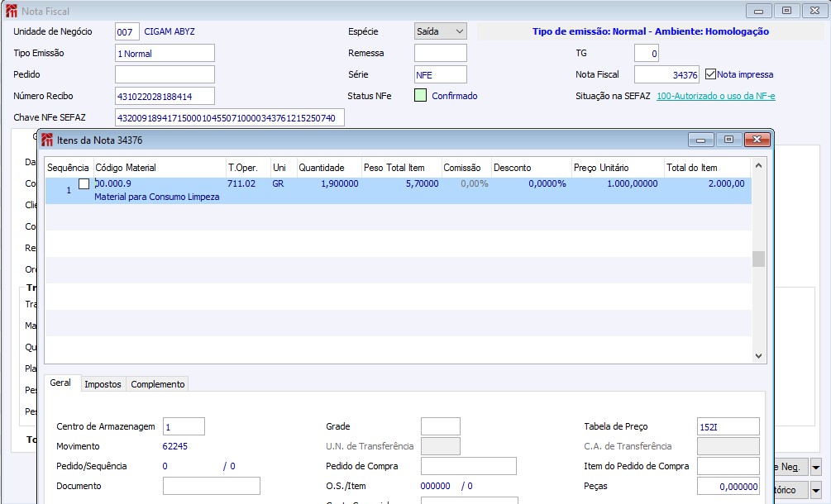The width and height of the screenshot is (831, 504).
Task: Click the CIGAM ABYZ unit name
Action: [170, 31]
